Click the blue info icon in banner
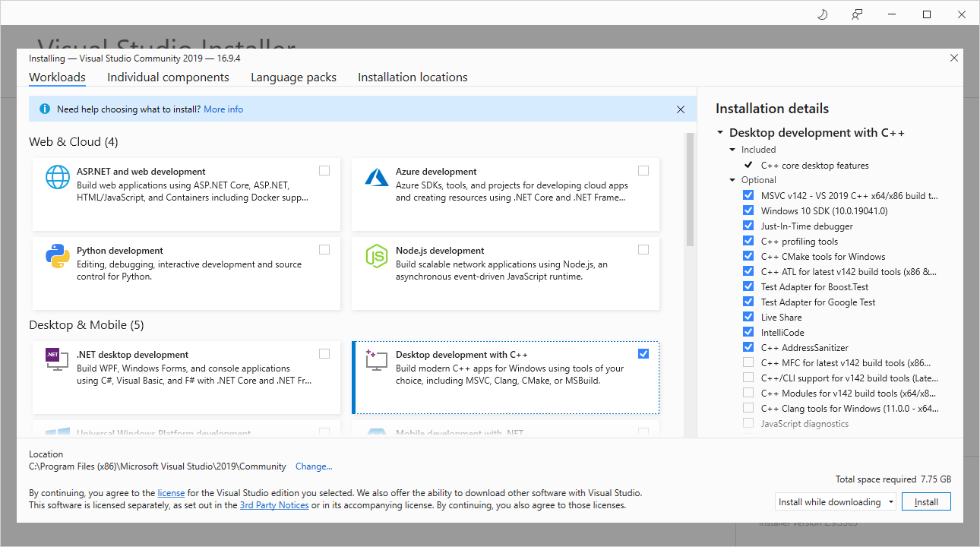 (x=44, y=109)
